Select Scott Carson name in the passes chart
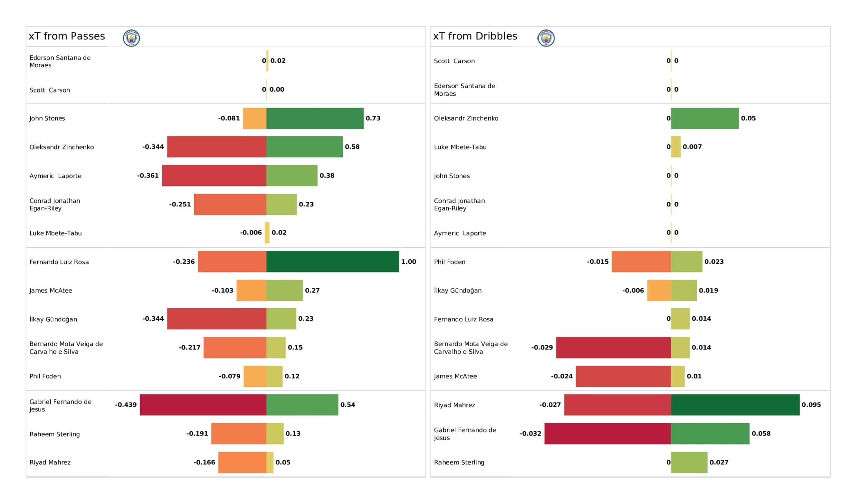 click(50, 90)
